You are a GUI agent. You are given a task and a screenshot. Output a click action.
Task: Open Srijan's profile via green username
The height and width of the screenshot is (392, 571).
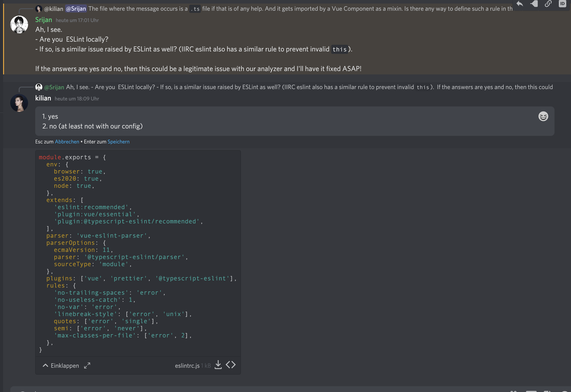point(43,20)
